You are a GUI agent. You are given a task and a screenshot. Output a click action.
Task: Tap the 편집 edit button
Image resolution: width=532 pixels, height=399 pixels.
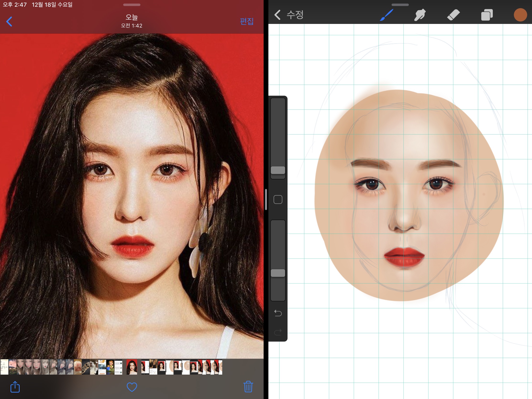coord(247,21)
